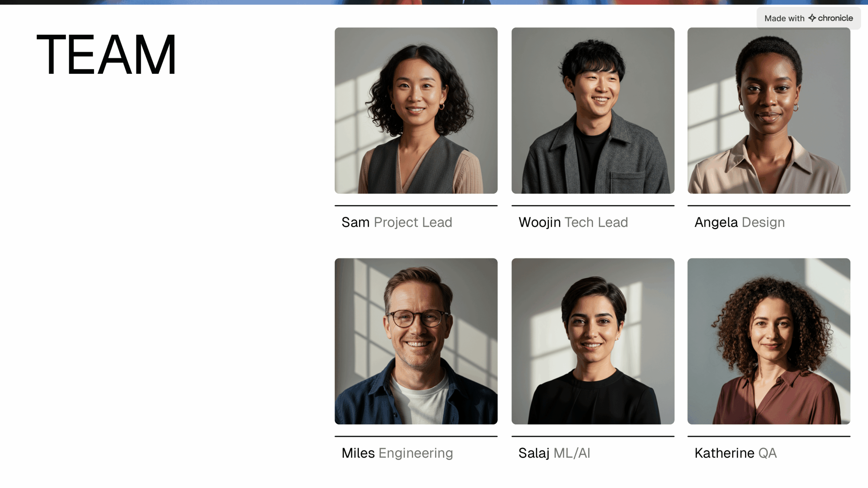Click the Tech Lead role text
868x488 pixels.
coord(596,222)
